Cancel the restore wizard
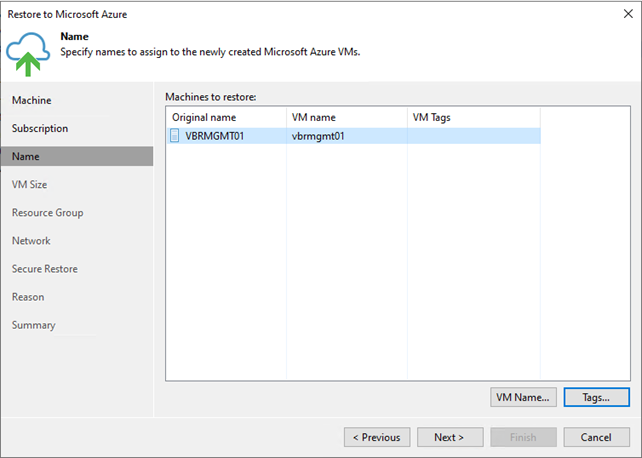The height and width of the screenshot is (458, 642). click(597, 437)
